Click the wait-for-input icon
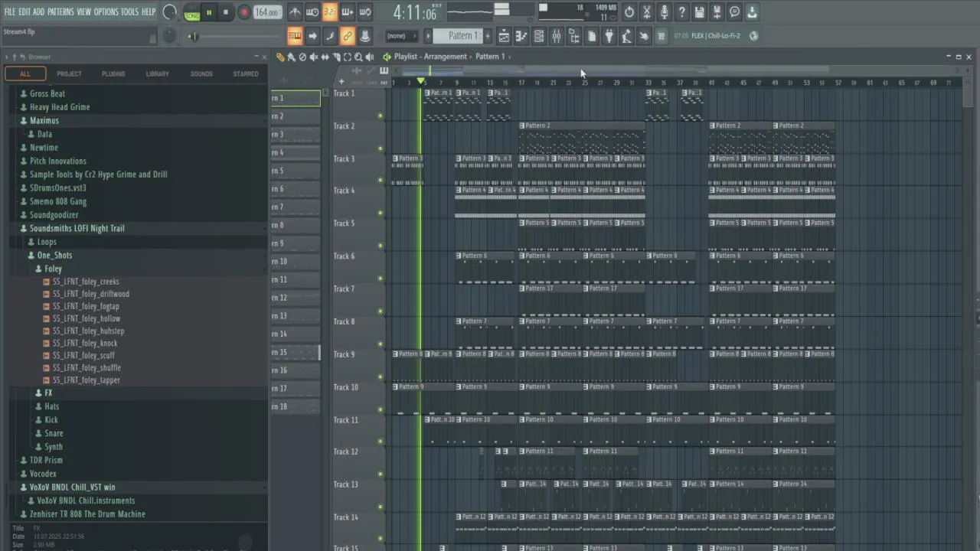Screen dimensions: 980x551 [312, 11]
